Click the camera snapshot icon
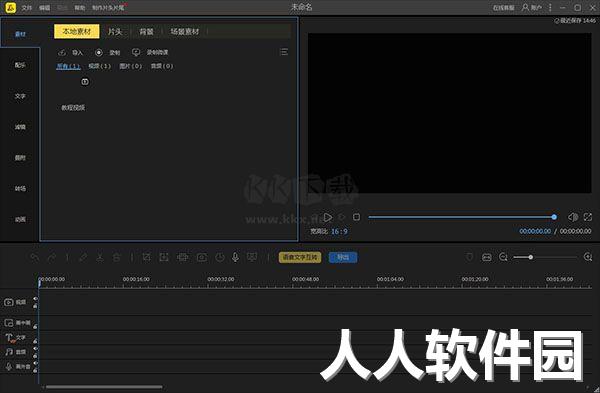 coord(202,258)
